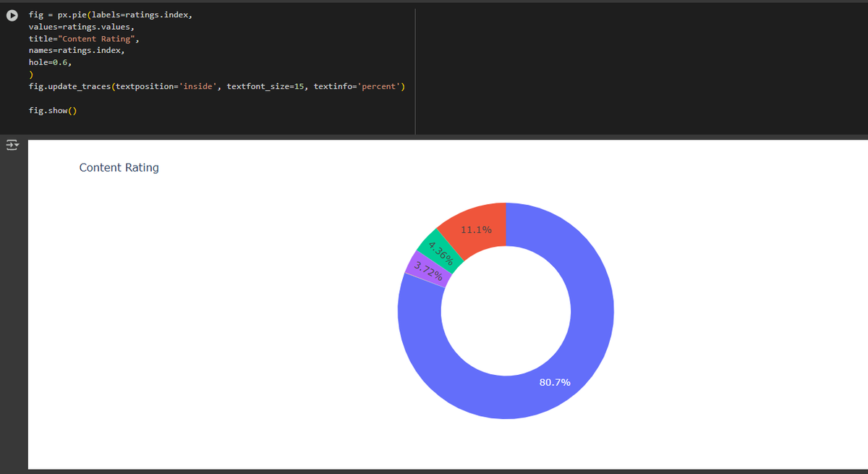Select the blue 80.7% donut slice
Image resolution: width=868 pixels, height=474 pixels.
[x=555, y=382]
